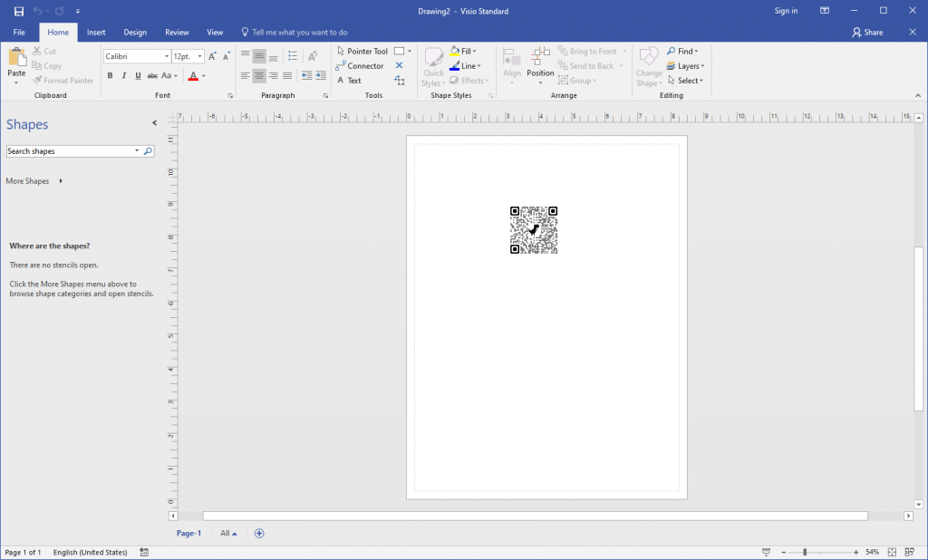Open the Font size dropdown
The height and width of the screenshot is (560, 928).
[x=200, y=55]
